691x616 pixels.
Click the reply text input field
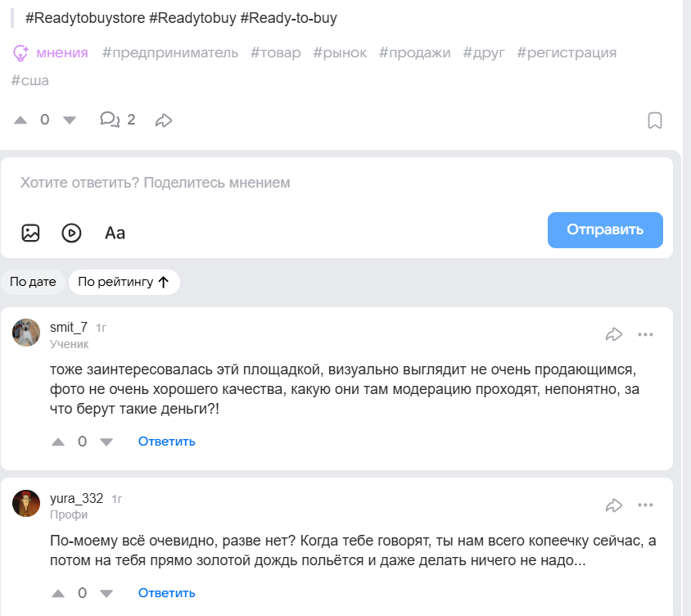(327, 183)
